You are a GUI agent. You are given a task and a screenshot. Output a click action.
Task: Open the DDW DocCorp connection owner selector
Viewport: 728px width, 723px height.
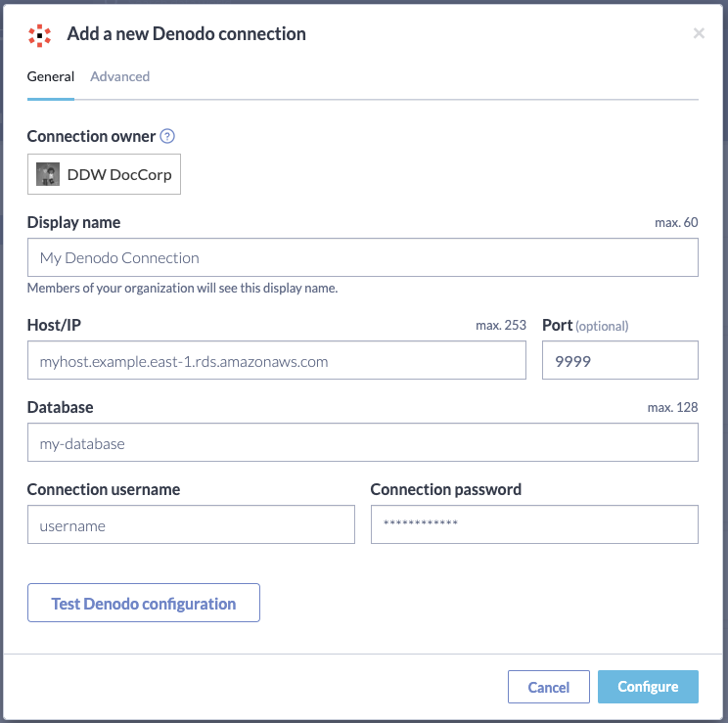(x=104, y=174)
